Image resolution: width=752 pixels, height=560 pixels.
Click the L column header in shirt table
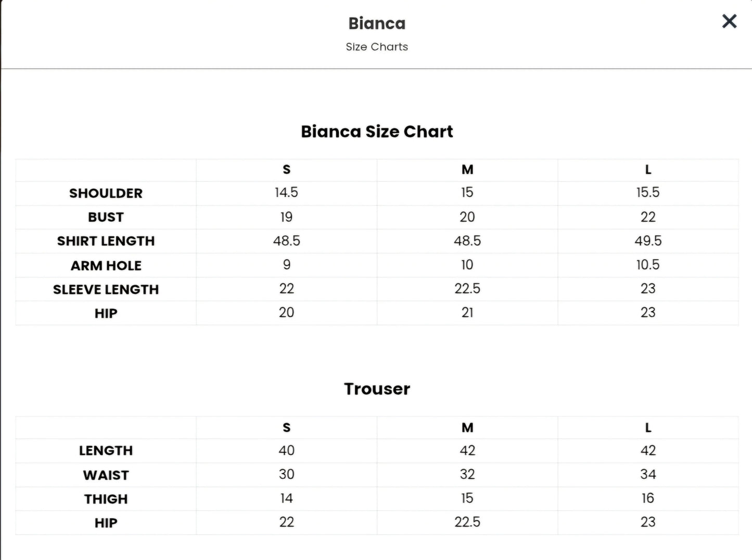[x=648, y=170]
